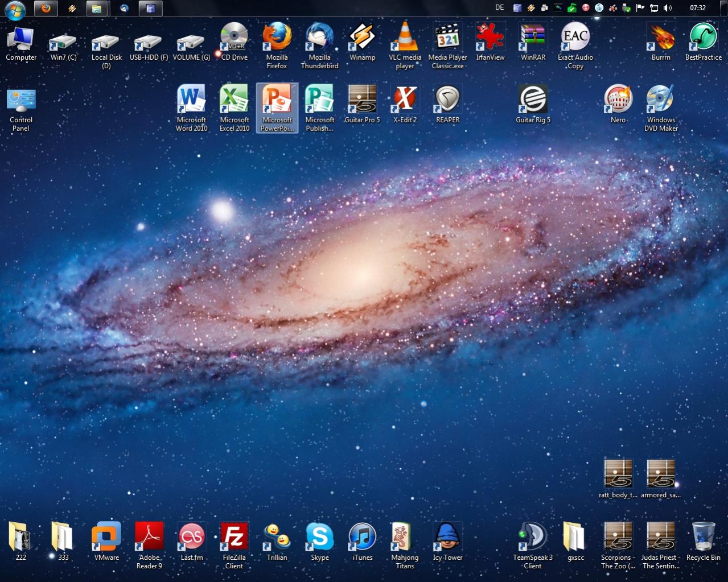Select the Exact Audio Copy icon
728x582 pixels.
tap(575, 38)
